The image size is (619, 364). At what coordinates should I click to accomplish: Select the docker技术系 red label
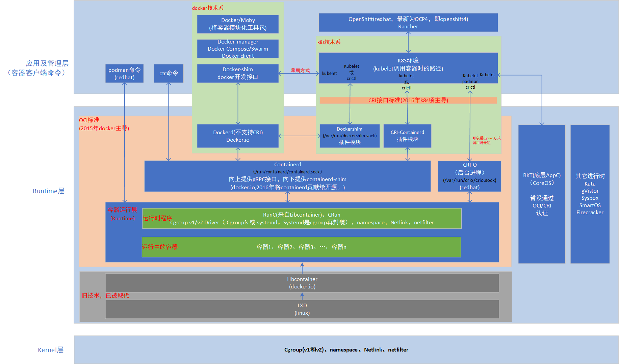pyautogui.click(x=208, y=8)
